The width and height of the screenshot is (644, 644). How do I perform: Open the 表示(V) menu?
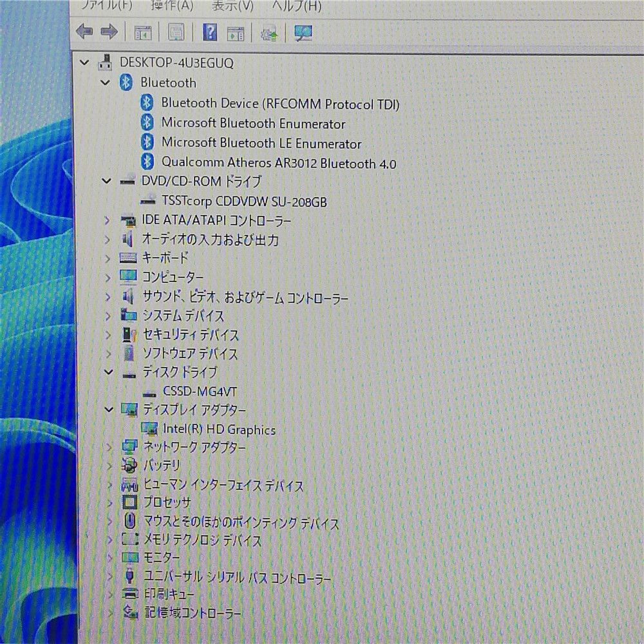(232, 6)
